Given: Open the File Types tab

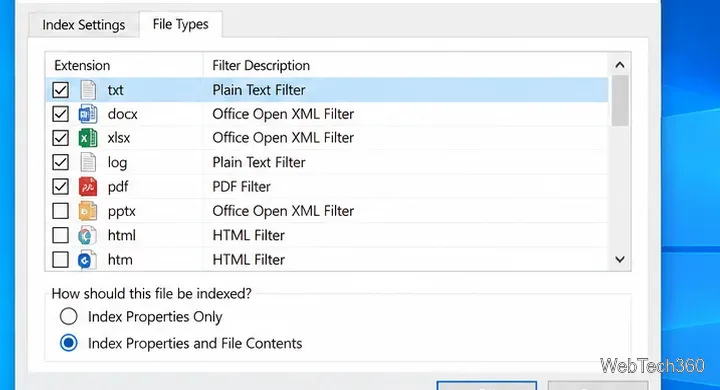Looking at the screenshot, I should [180, 24].
